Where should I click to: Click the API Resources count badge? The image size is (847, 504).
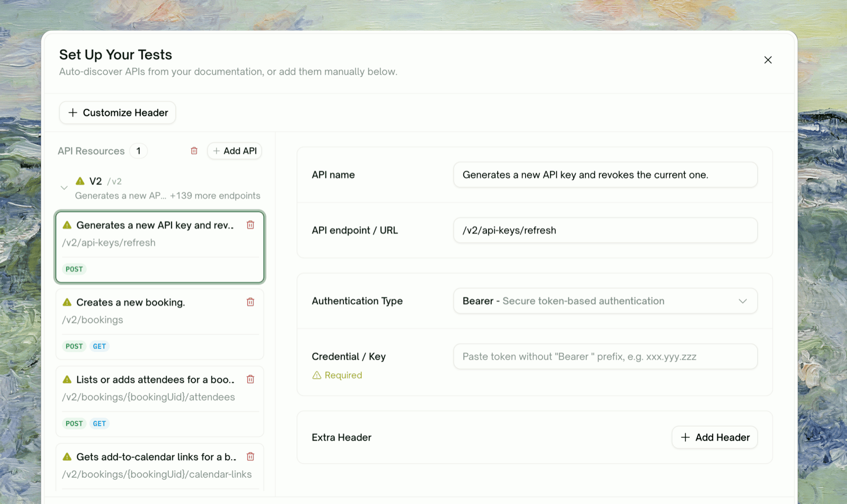139,151
